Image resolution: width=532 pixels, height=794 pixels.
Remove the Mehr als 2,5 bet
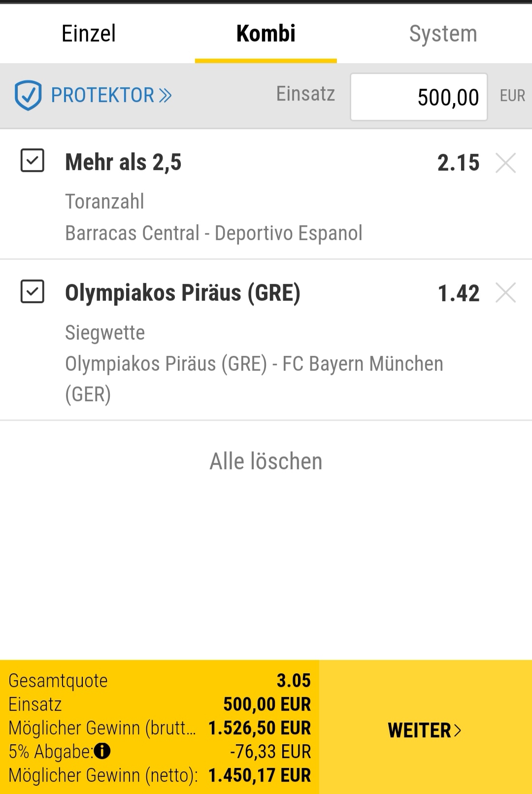(505, 163)
